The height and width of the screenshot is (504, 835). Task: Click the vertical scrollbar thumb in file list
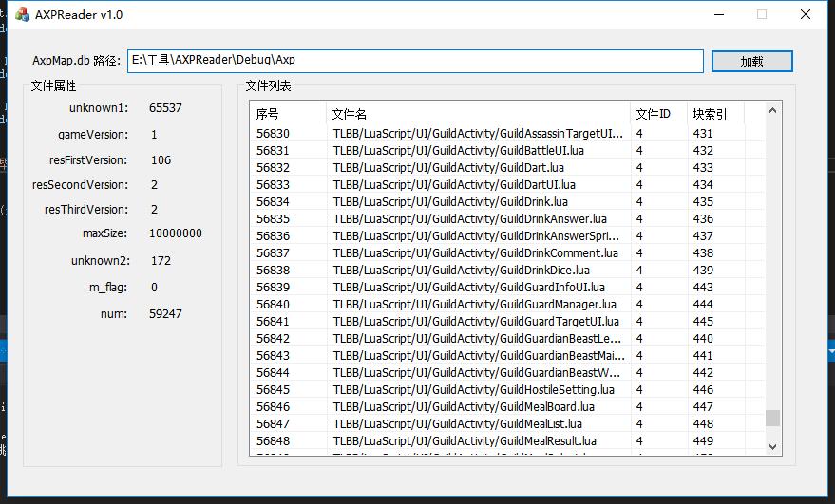(772, 418)
